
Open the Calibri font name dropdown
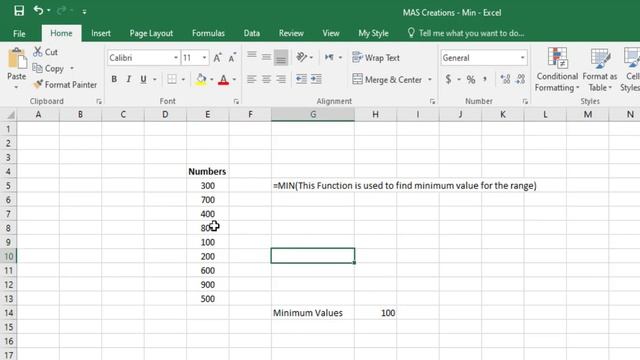click(x=176, y=58)
